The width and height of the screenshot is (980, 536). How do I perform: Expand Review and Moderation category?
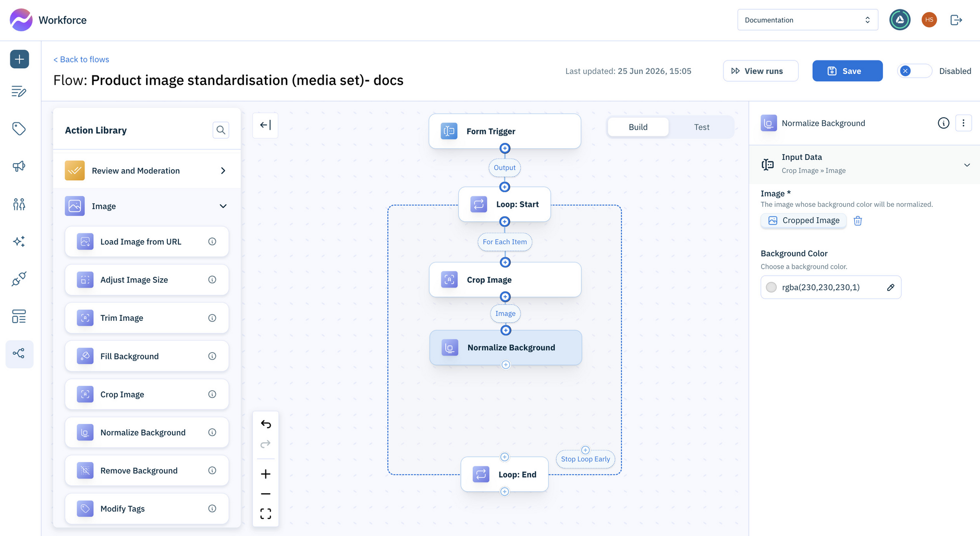tap(147, 171)
